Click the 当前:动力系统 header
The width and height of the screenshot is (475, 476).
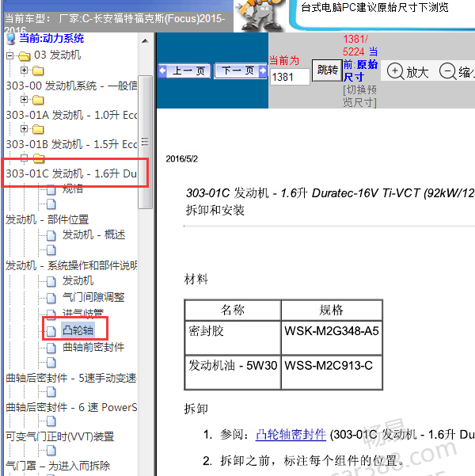click(x=51, y=38)
